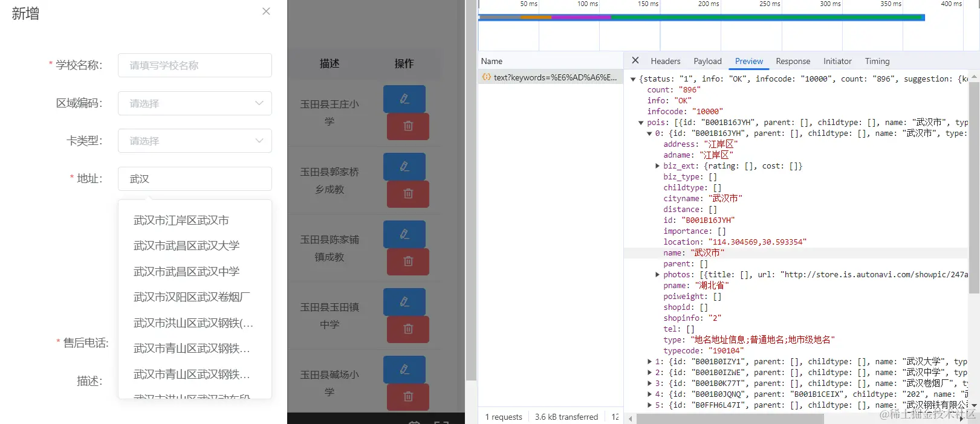Click the edit button for 玉田县郭家桥乡成教
Image resolution: width=980 pixels, height=424 pixels.
(x=404, y=167)
